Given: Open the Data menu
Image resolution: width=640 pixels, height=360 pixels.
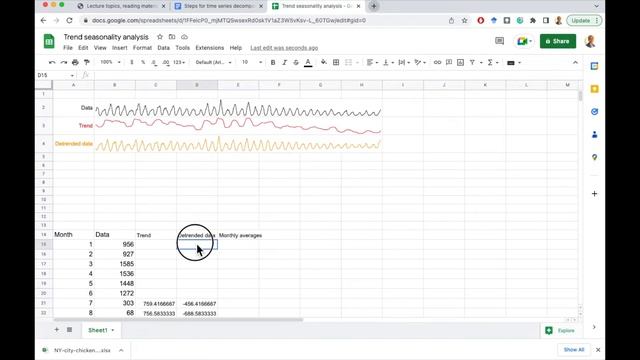Looking at the screenshot, I should (x=163, y=48).
